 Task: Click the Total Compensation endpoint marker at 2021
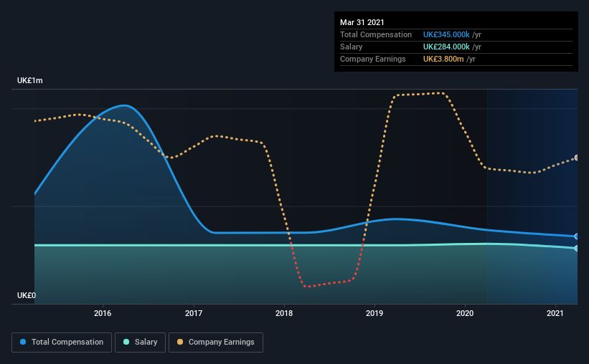point(576,236)
